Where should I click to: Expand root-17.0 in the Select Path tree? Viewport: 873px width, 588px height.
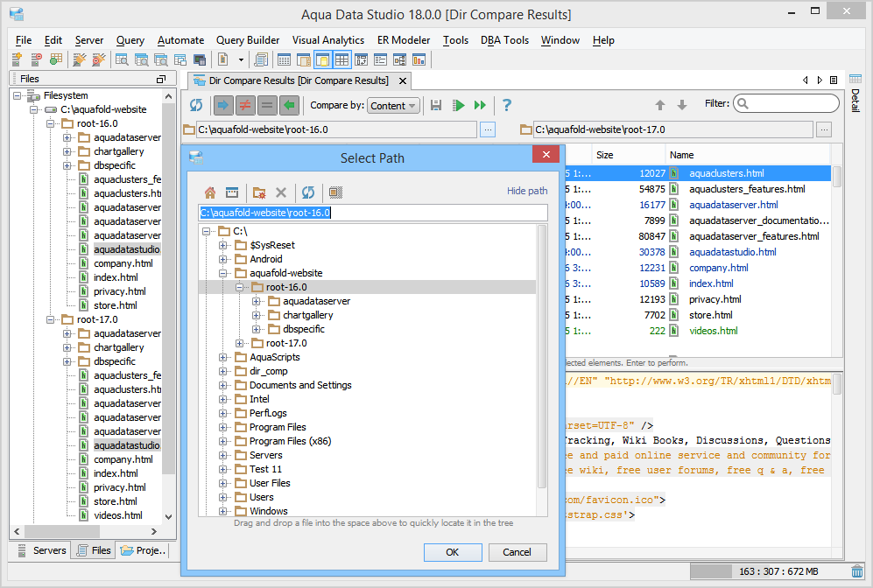coord(239,343)
